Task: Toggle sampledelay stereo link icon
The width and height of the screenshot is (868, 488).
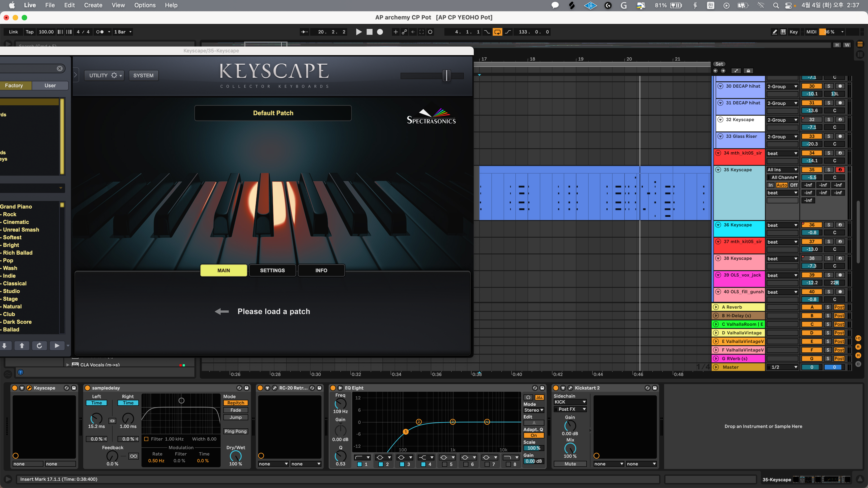Action: click(x=112, y=421)
